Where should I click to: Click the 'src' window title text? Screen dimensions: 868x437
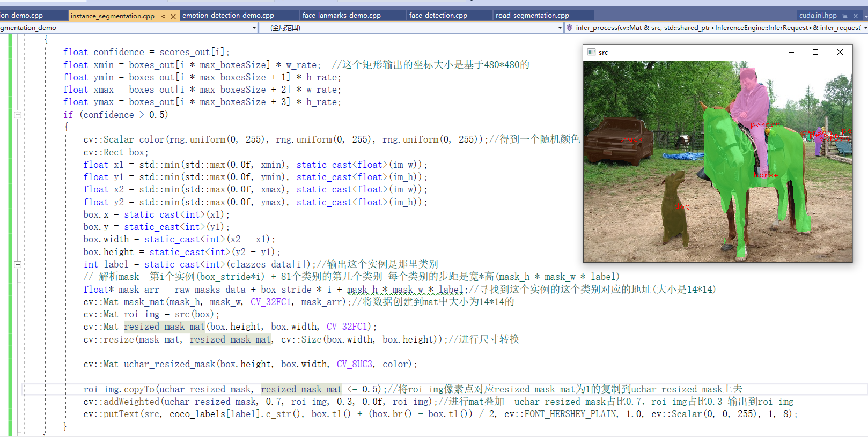603,53
